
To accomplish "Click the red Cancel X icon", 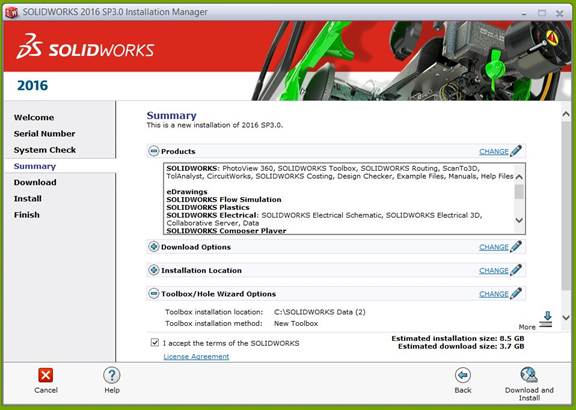I will point(46,375).
